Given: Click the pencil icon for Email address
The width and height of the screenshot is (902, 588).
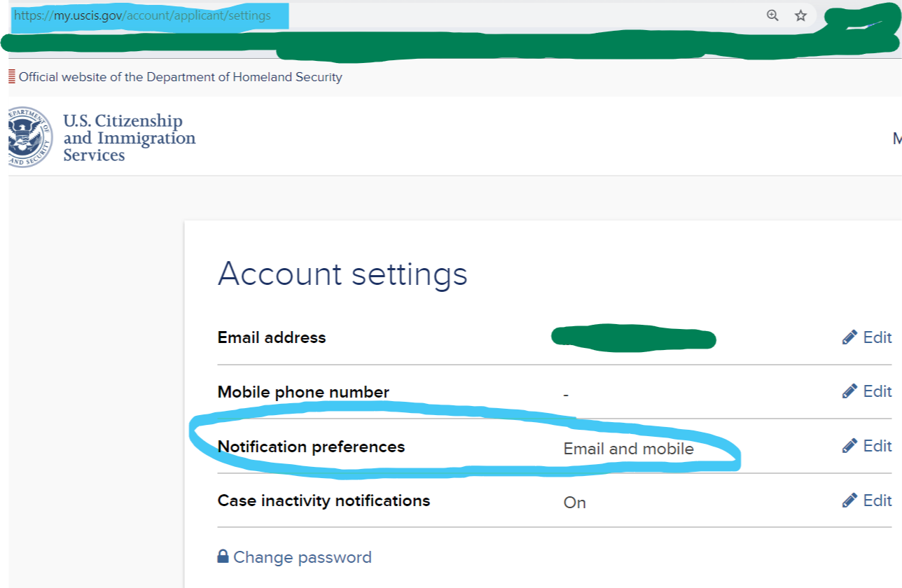Looking at the screenshot, I should [x=849, y=337].
